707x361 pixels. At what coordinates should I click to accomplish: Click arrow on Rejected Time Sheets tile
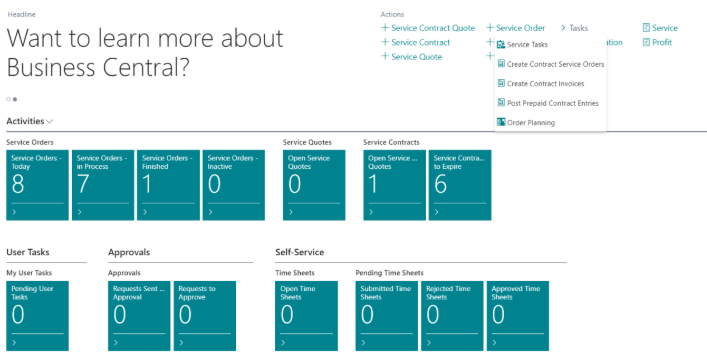click(x=429, y=343)
